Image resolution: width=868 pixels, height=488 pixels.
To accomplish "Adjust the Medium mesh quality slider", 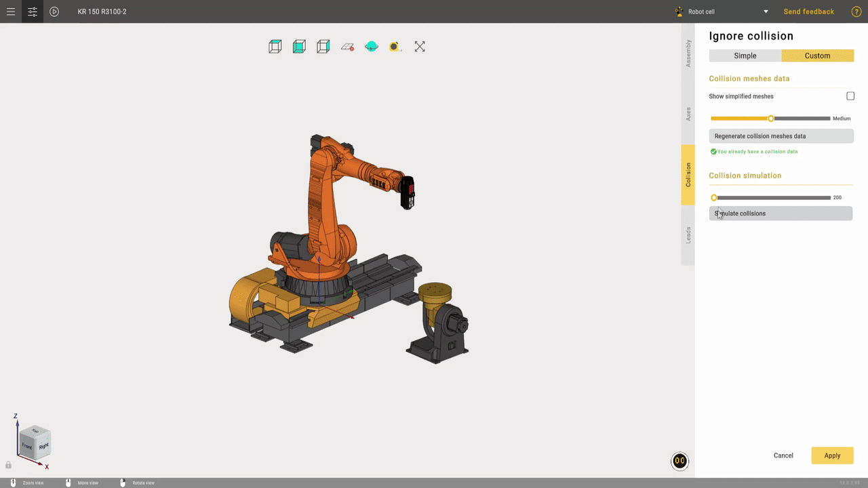I will click(x=770, y=118).
